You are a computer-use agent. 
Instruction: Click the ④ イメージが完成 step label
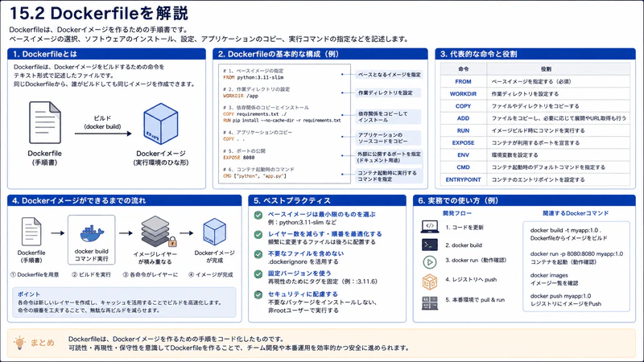(211, 274)
